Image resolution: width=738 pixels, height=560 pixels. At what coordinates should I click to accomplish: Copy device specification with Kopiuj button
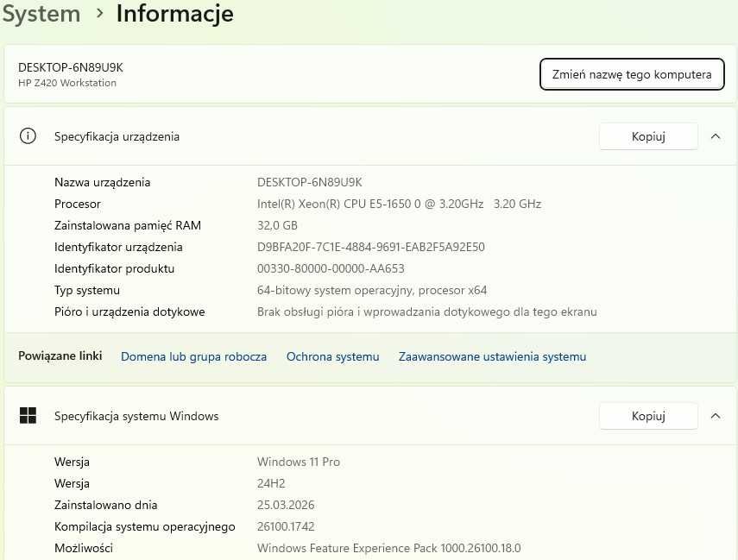coord(648,136)
